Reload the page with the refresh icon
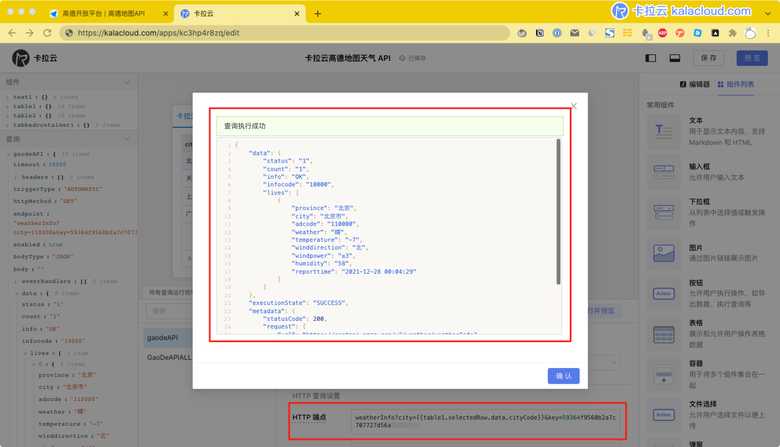The height and width of the screenshot is (447, 780). 47,33
